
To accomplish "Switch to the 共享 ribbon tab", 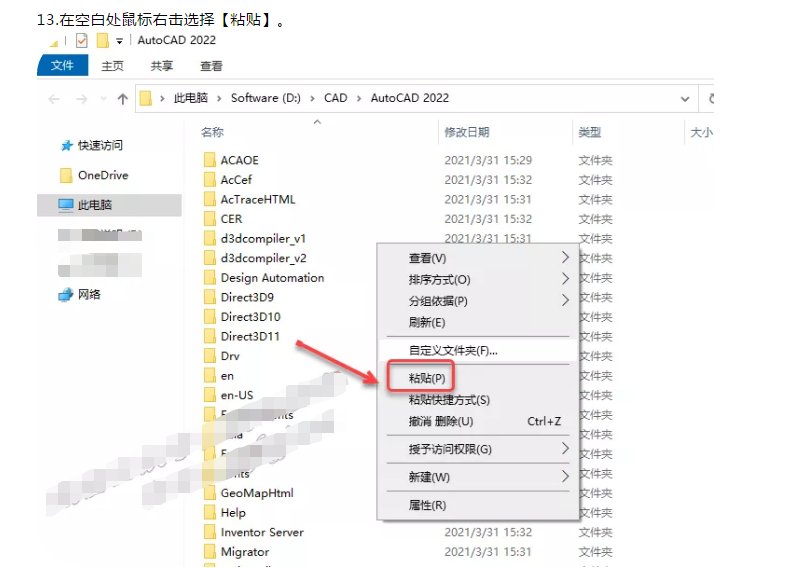I will pos(161,66).
